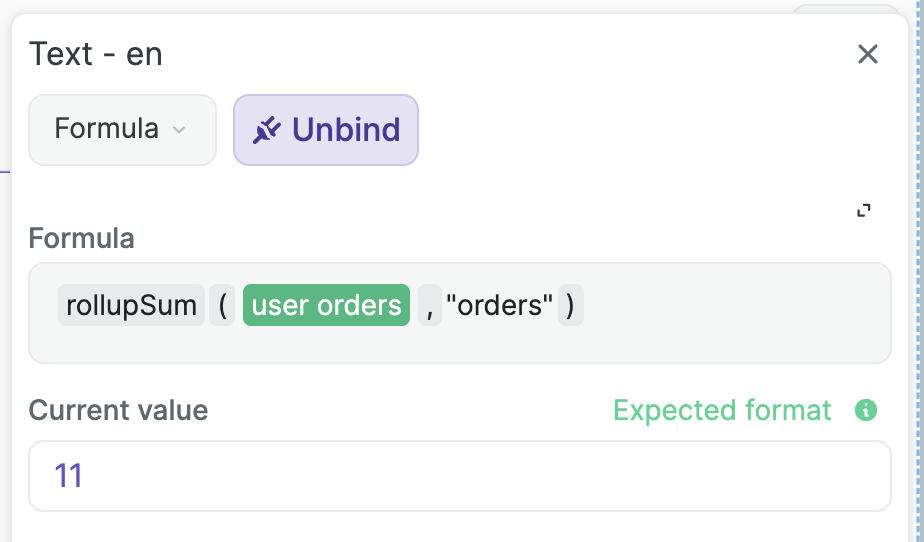Select the purple 11 result value

tap(68, 476)
